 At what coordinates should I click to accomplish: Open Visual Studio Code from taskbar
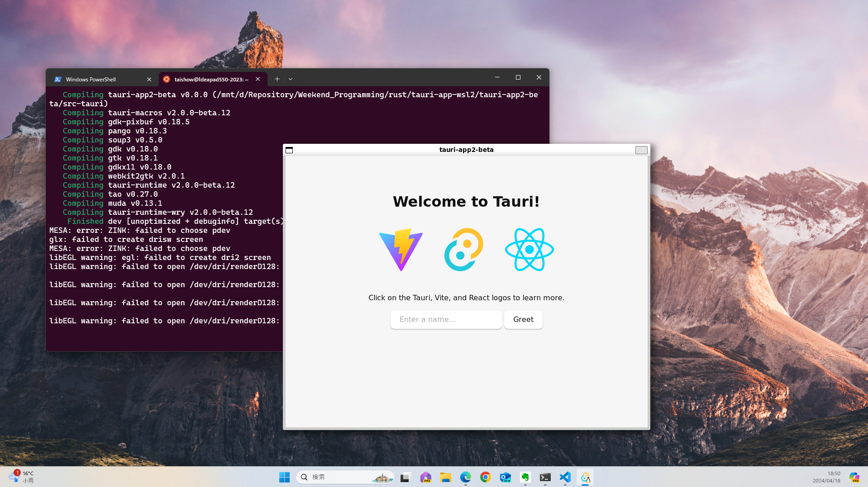pos(565,477)
